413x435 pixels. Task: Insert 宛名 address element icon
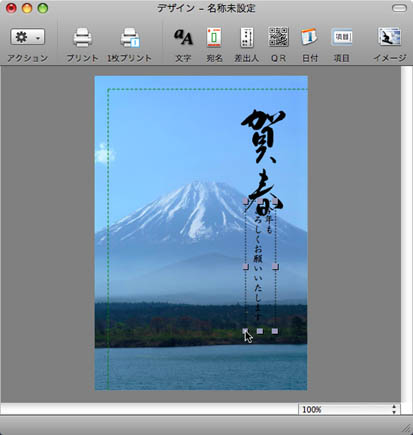pos(214,37)
